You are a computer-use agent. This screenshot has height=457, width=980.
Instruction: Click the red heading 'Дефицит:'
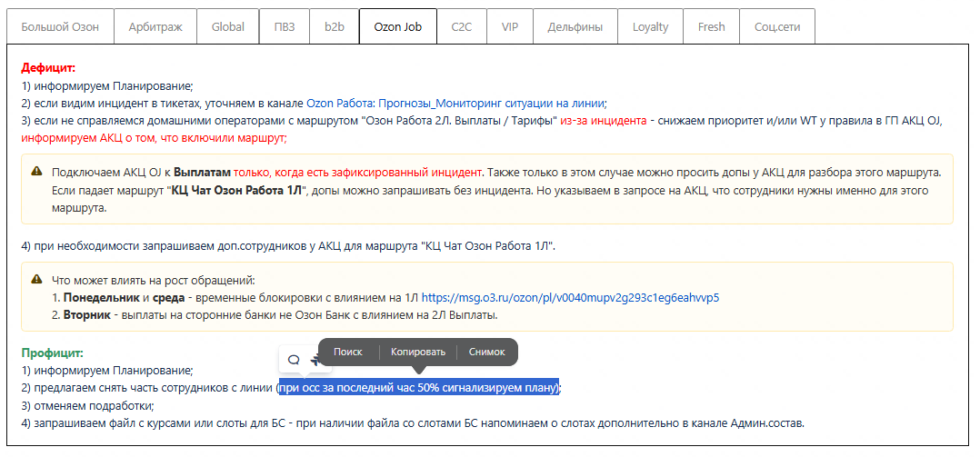48,68
